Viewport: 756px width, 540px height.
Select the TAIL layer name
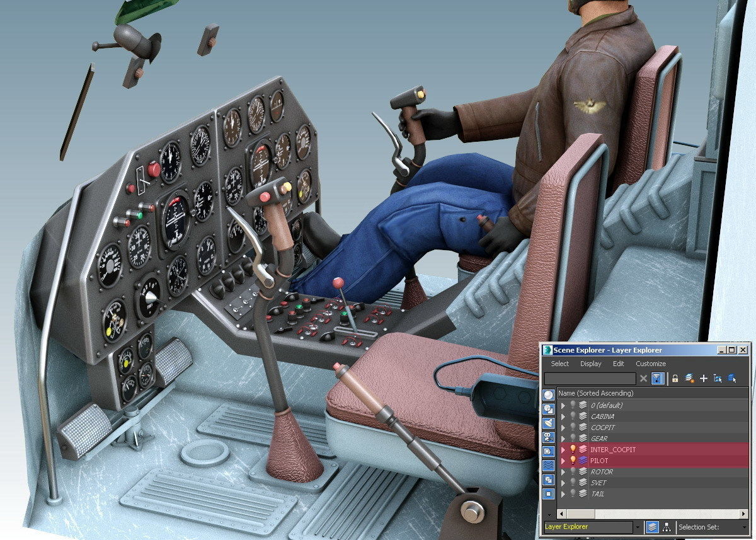click(x=597, y=494)
